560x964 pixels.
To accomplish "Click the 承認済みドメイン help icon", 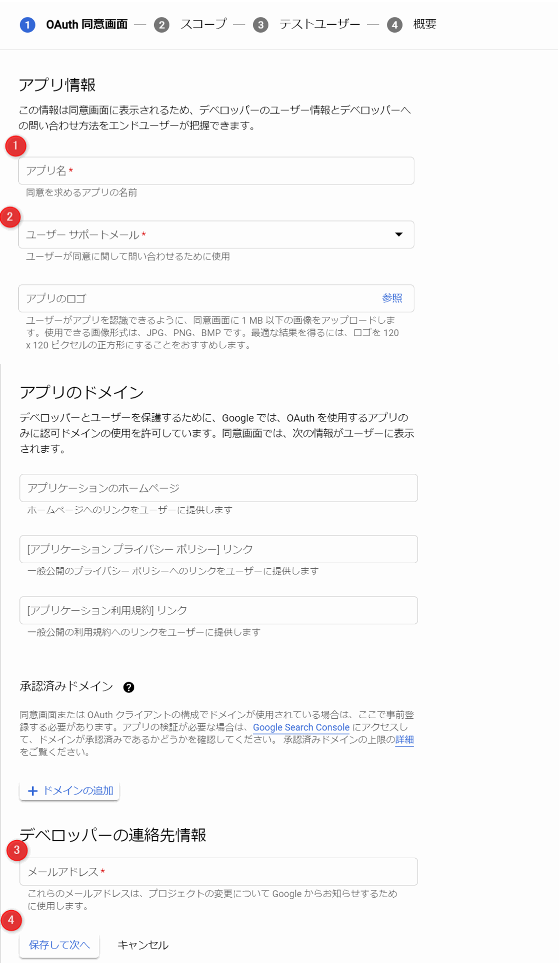I will [129, 687].
